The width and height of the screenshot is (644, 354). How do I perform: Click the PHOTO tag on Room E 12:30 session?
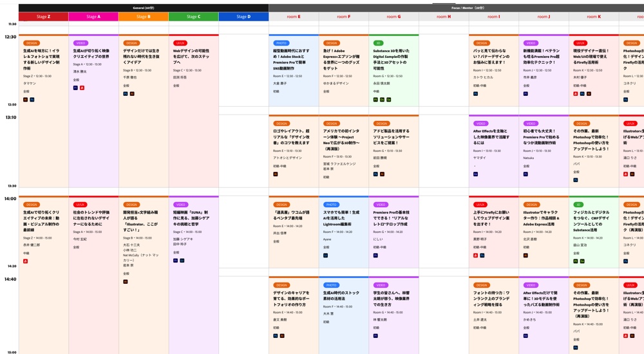[281, 43]
